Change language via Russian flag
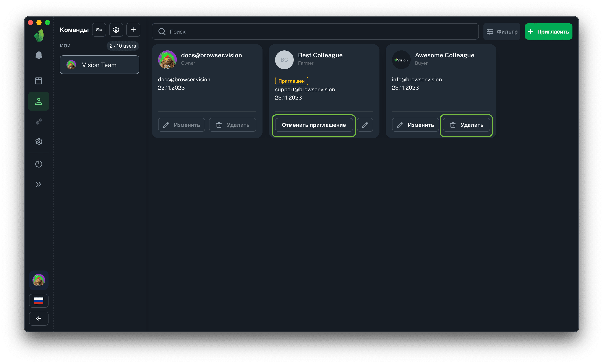Image resolution: width=603 pixels, height=364 pixels. pyautogui.click(x=39, y=301)
